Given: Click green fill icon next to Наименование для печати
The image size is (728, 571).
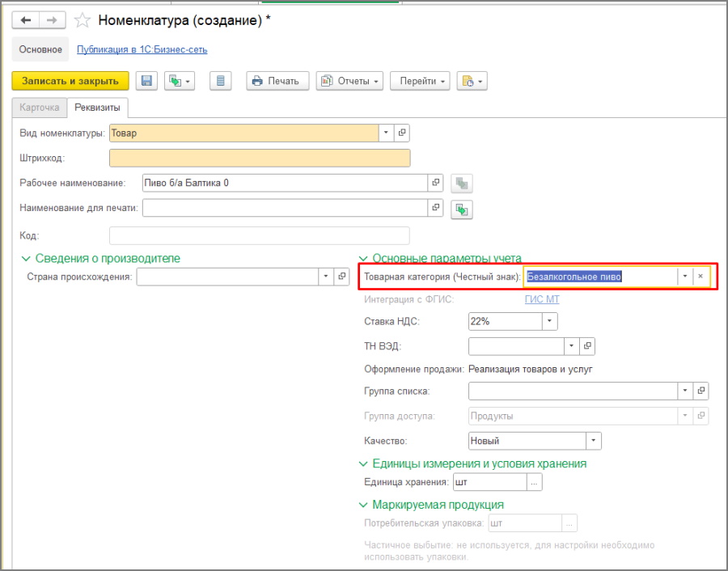Looking at the screenshot, I should (x=462, y=209).
